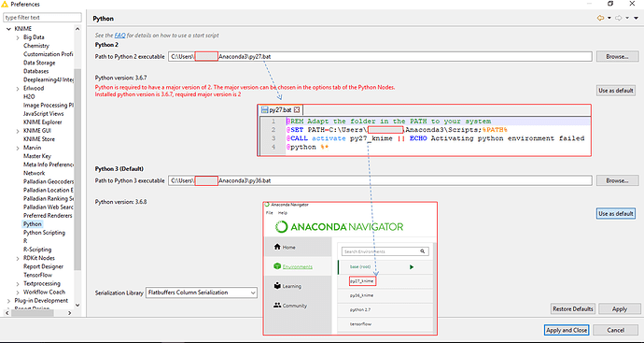Select KNIME Store preference page
Screen dimensions: 644x343
click(39, 139)
